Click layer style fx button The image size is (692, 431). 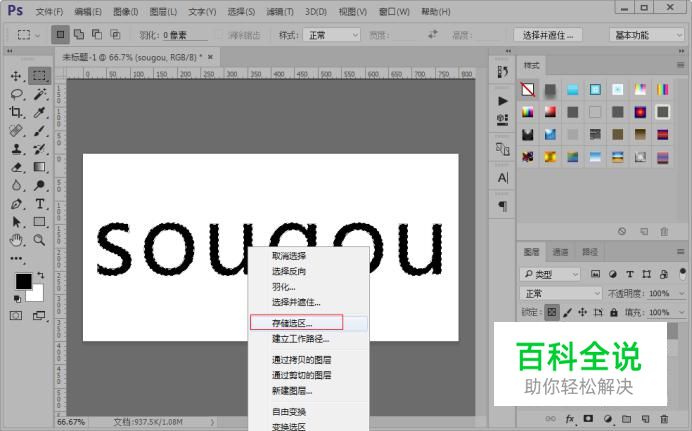pos(569,419)
